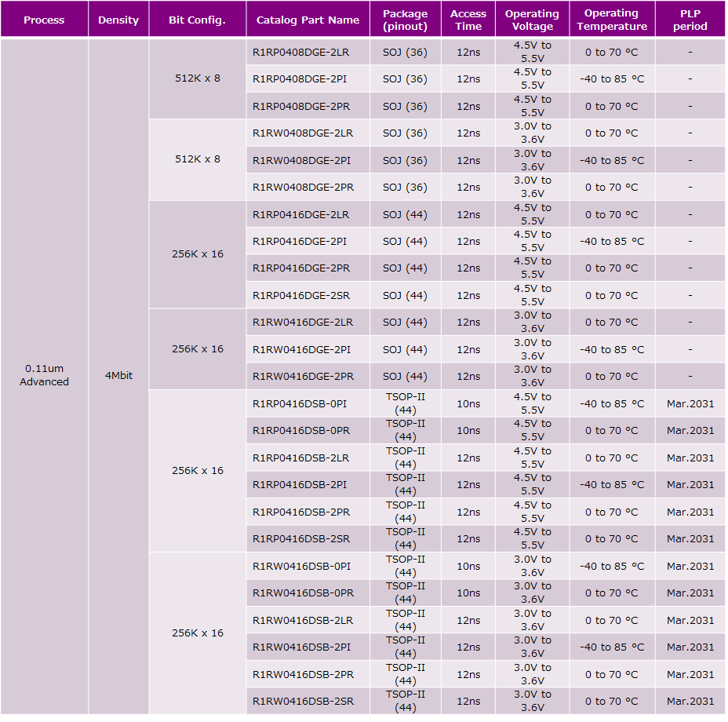Click 10ns access time of R1RP0416DSB-0PR
The height and width of the screenshot is (722, 728).
468,431
